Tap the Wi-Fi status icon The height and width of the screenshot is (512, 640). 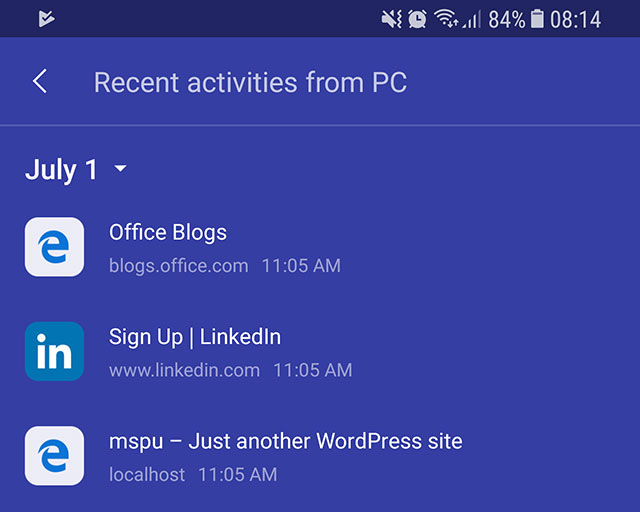point(445,19)
